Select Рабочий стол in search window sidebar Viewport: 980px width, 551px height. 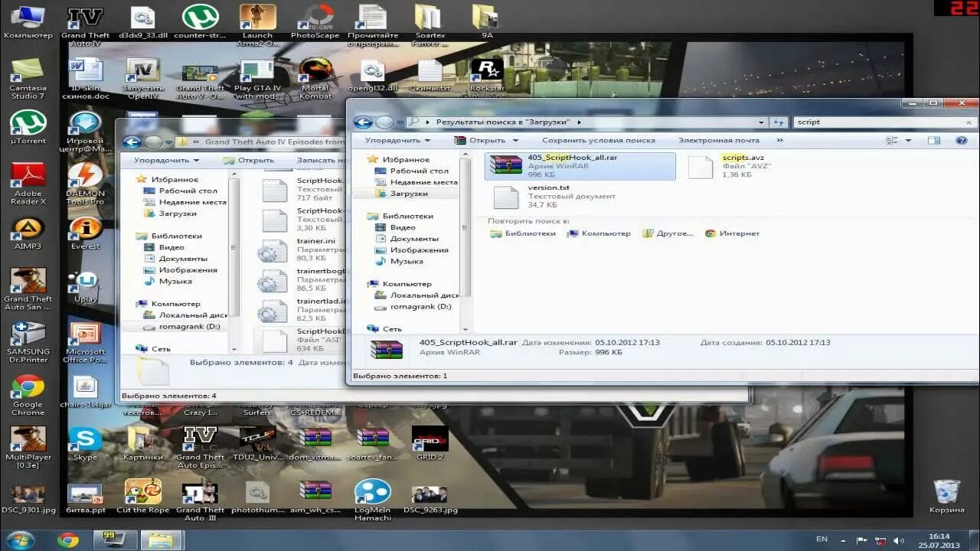click(411, 171)
